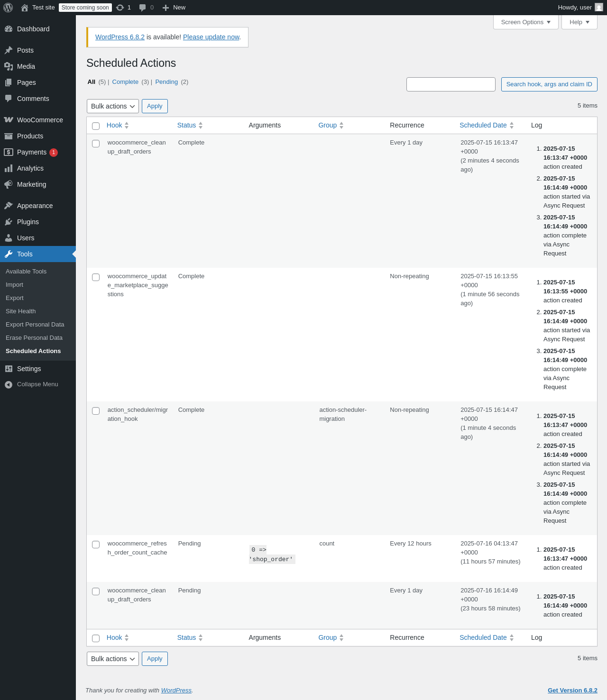Open the comments bubble icon in admin bar
Viewport: 607px width, 700px height.
[142, 8]
